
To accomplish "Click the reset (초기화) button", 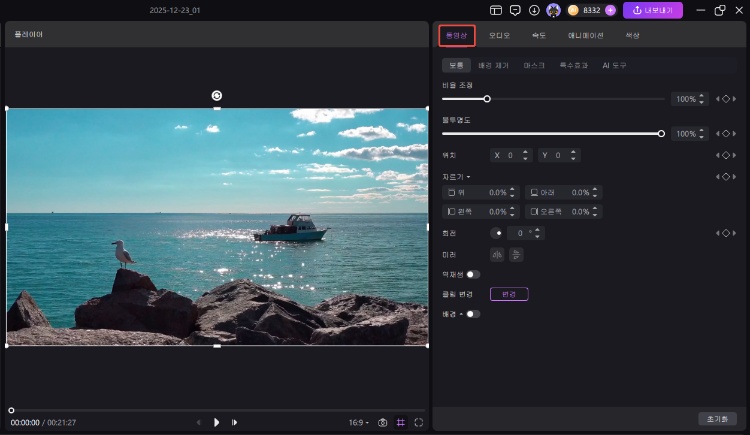I will point(717,419).
